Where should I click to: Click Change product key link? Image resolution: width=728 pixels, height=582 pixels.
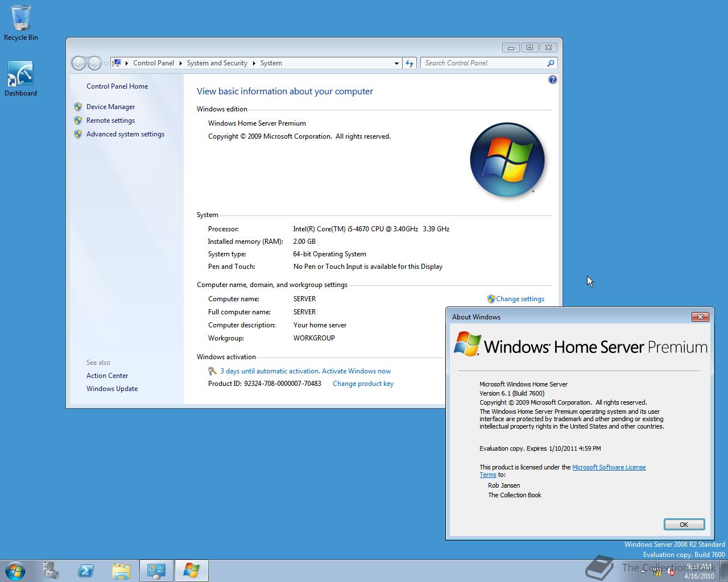(363, 384)
